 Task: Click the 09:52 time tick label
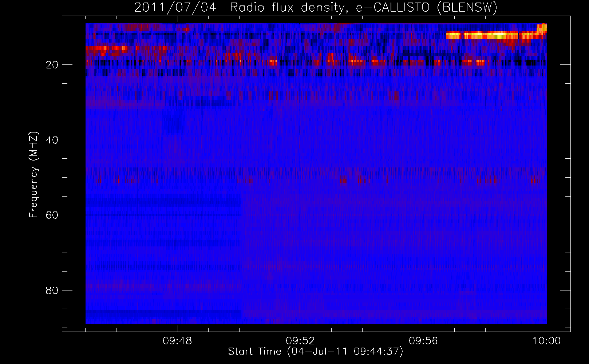point(300,341)
